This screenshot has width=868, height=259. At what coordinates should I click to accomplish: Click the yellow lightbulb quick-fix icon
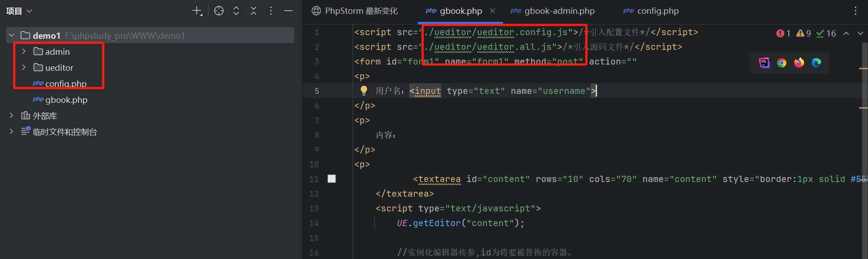(364, 91)
